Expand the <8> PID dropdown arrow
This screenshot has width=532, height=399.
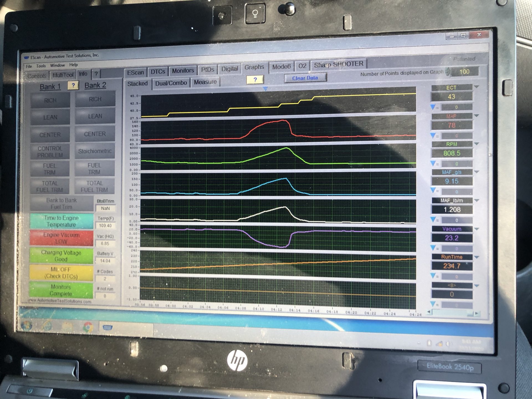coord(477,286)
